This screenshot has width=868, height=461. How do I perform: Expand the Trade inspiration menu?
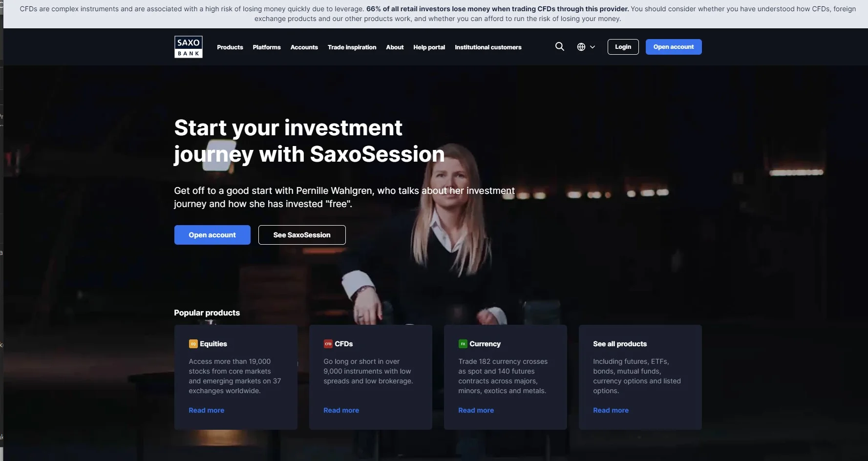(x=352, y=47)
